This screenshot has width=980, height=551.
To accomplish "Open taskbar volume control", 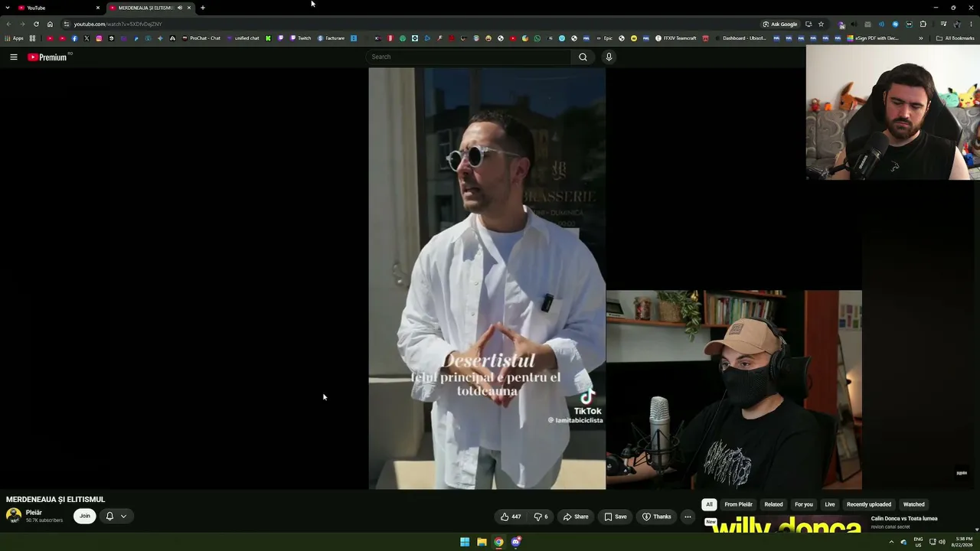I will pyautogui.click(x=942, y=542).
